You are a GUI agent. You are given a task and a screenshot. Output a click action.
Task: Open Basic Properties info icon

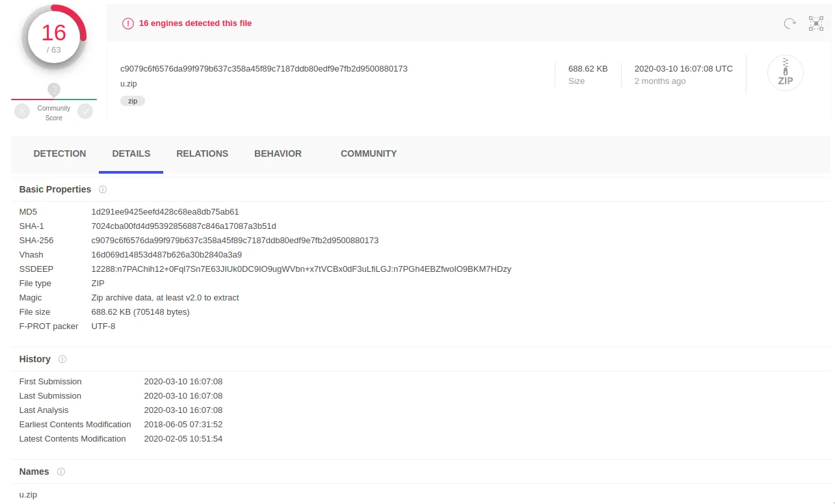[x=103, y=190]
